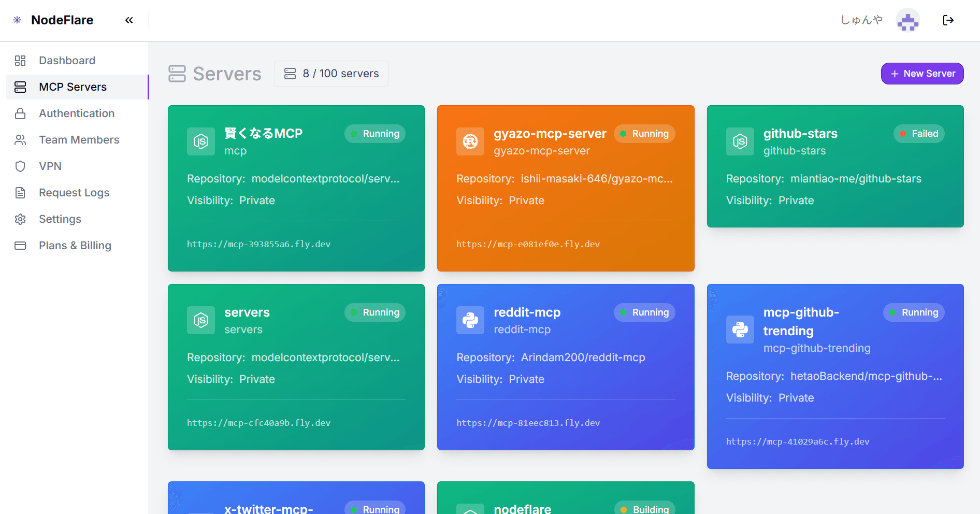The width and height of the screenshot is (980, 514).
Task: Collapse the sidebar with the double chevron
Action: (x=129, y=20)
